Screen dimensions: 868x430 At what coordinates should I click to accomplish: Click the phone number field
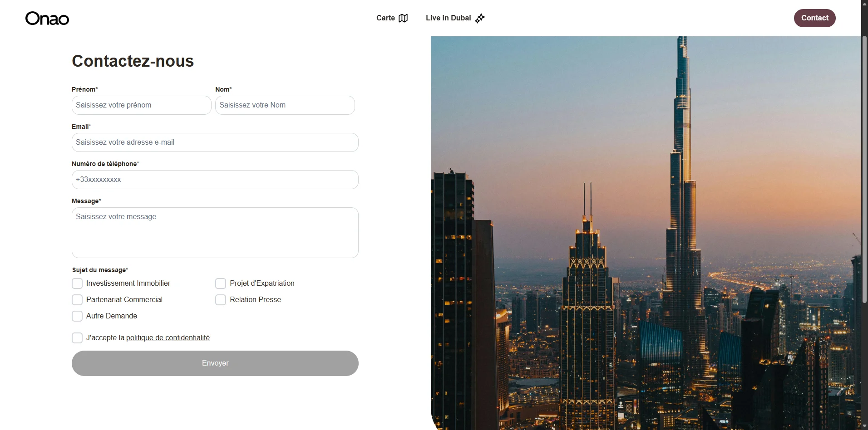(x=215, y=180)
